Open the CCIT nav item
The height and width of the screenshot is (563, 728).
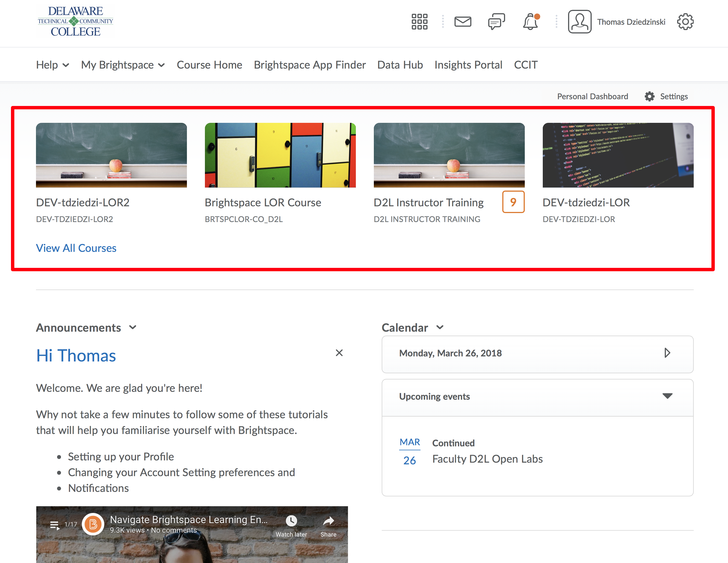pyautogui.click(x=526, y=65)
